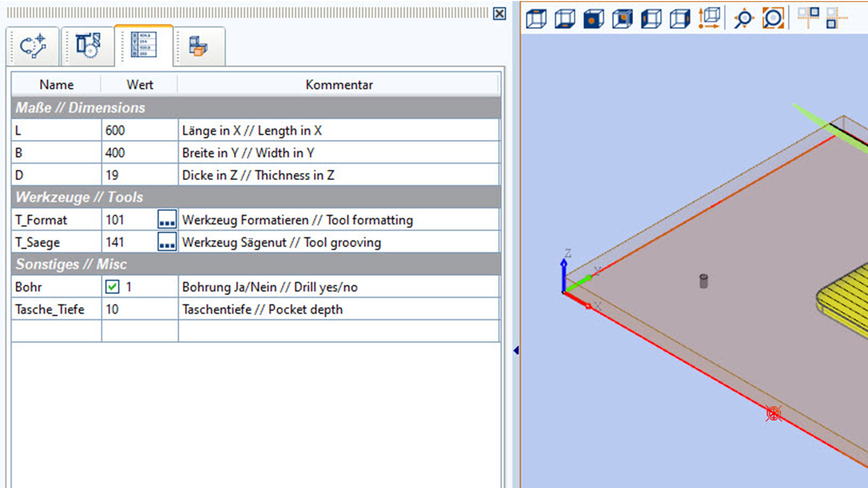This screenshot has height=488, width=868.
Task: Edit the Tasche_Tiefe value field
Action: pyautogui.click(x=139, y=310)
